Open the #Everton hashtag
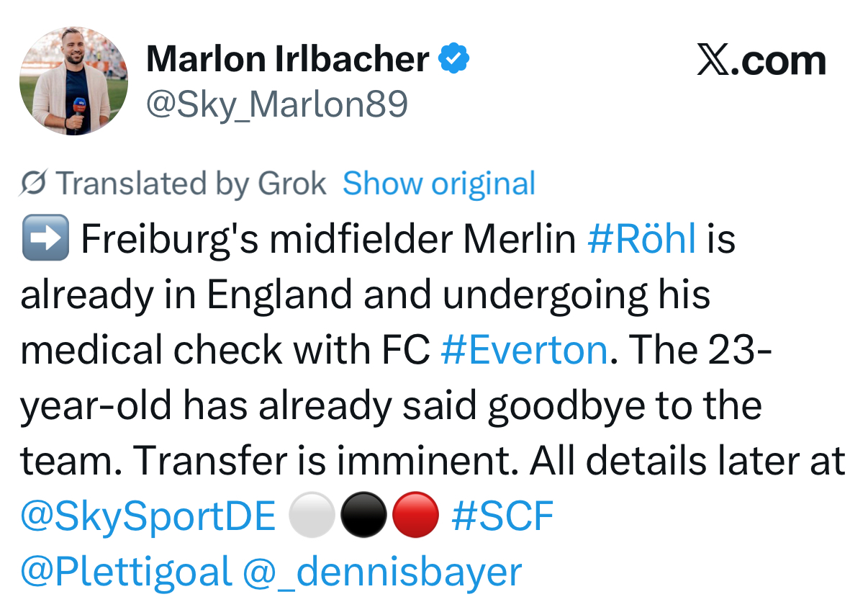The image size is (868, 602). pyautogui.click(x=524, y=351)
